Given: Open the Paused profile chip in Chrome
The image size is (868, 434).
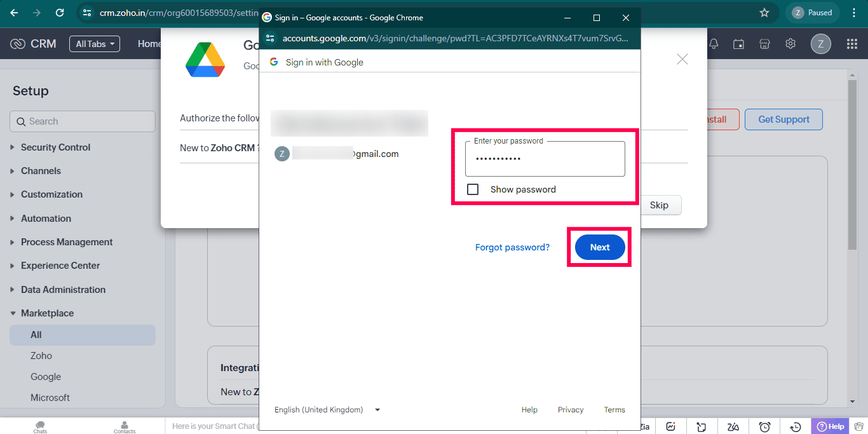Looking at the screenshot, I should (813, 13).
